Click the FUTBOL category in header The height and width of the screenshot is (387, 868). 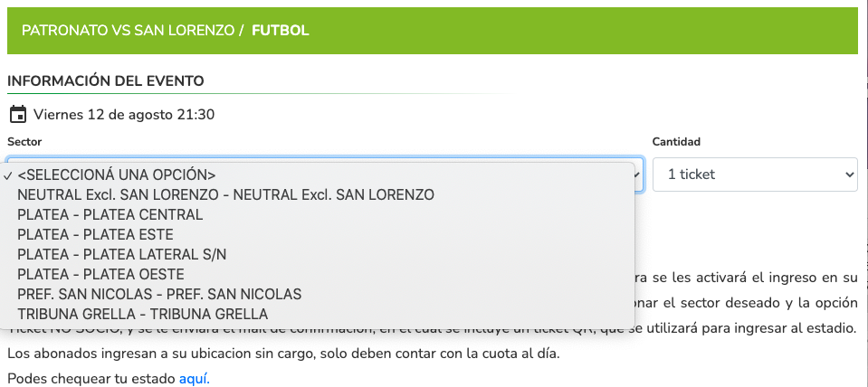tap(280, 31)
